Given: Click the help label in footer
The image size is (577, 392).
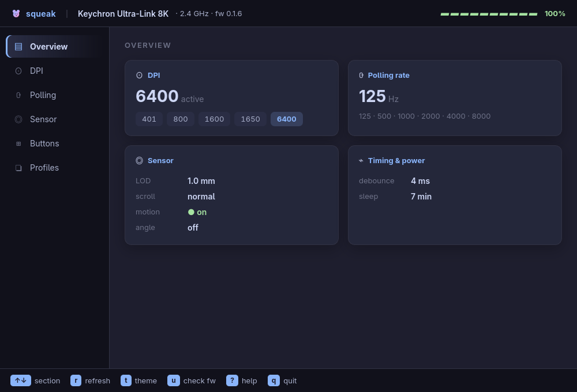Looking at the screenshot, I should coord(249,381).
